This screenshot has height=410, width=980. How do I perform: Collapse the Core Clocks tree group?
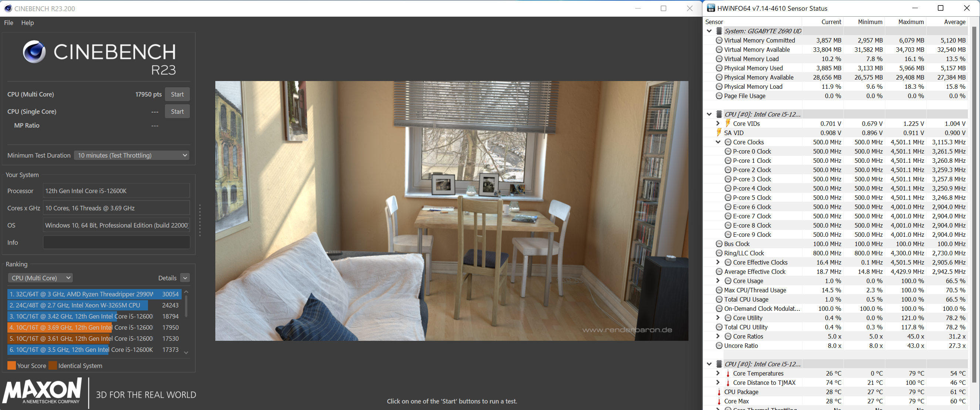718,142
